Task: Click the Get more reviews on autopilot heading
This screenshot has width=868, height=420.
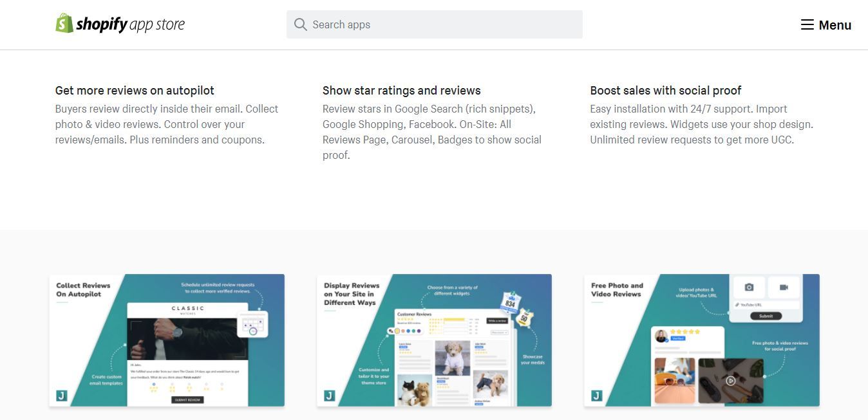Action: [135, 91]
